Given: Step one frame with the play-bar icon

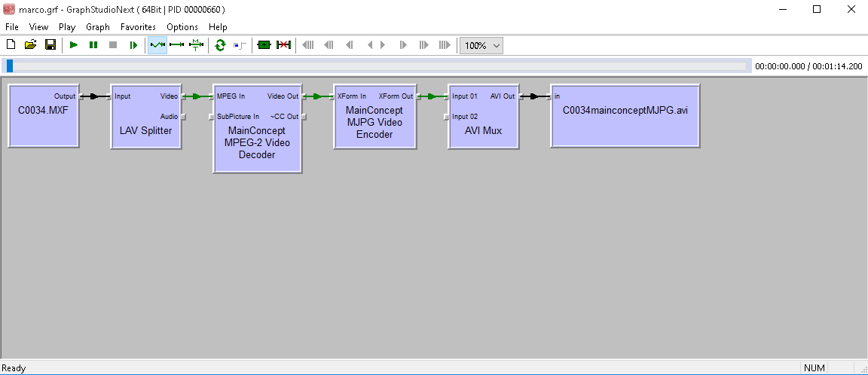Looking at the screenshot, I should (x=133, y=45).
